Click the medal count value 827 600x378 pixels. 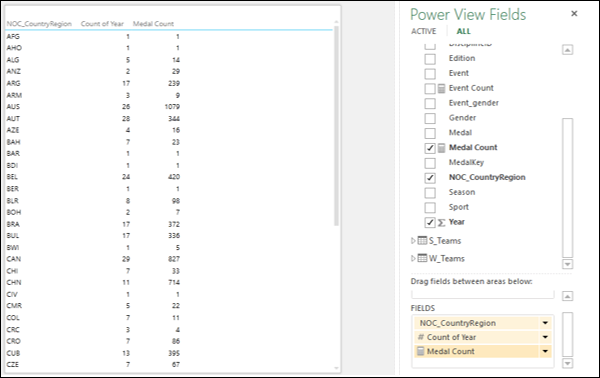point(174,259)
